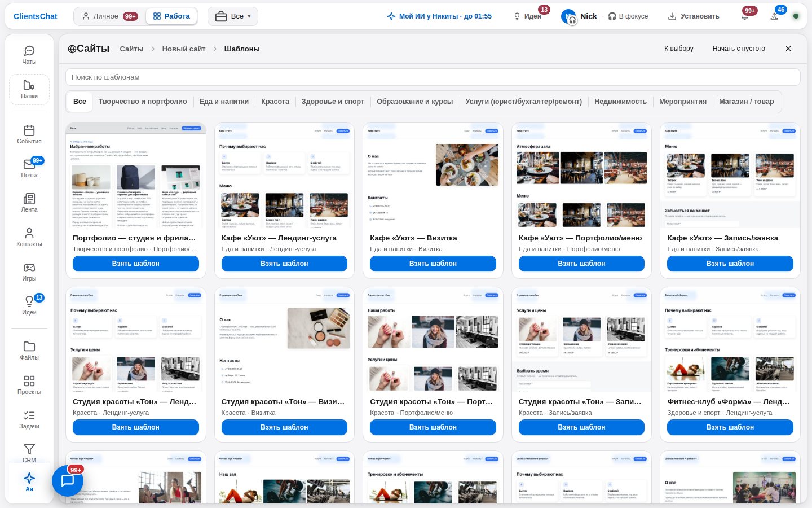
Task: Take Фитнес-клуб «Форма» Лендинг template
Action: point(730,427)
